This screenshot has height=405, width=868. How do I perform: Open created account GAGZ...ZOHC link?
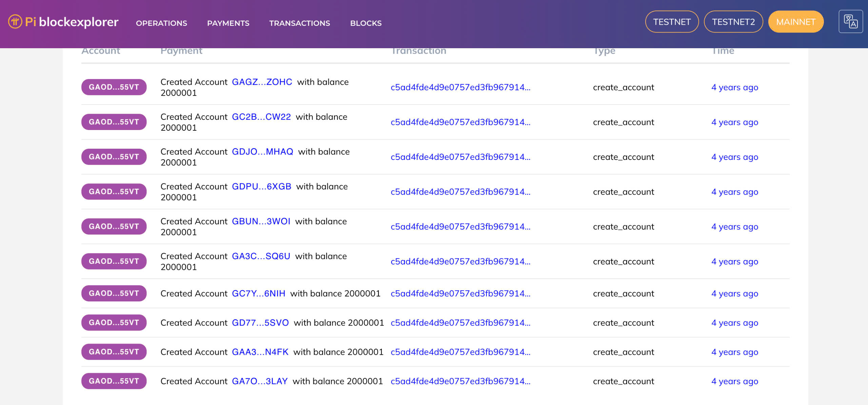pyautogui.click(x=262, y=82)
